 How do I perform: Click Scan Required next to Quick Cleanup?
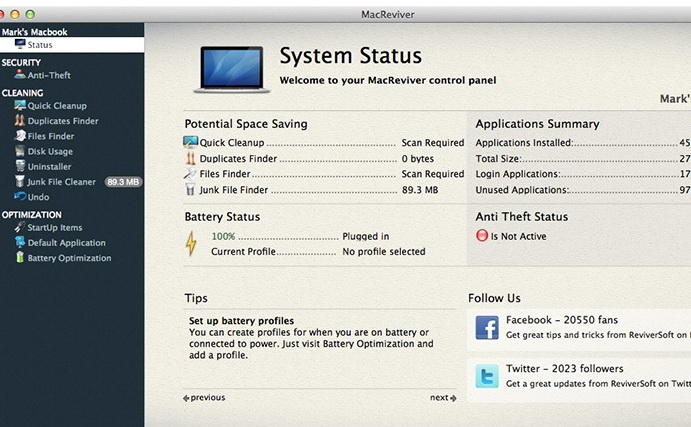(x=433, y=143)
